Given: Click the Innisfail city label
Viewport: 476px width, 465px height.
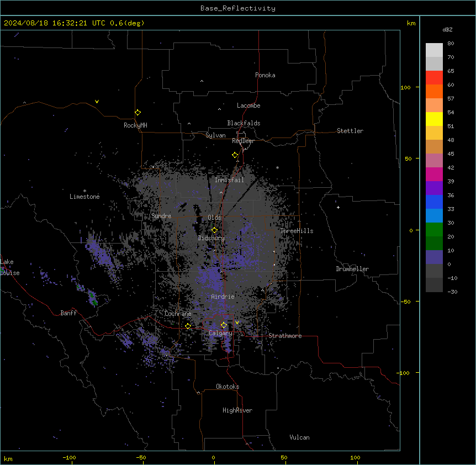Looking at the screenshot, I should pyautogui.click(x=229, y=180).
